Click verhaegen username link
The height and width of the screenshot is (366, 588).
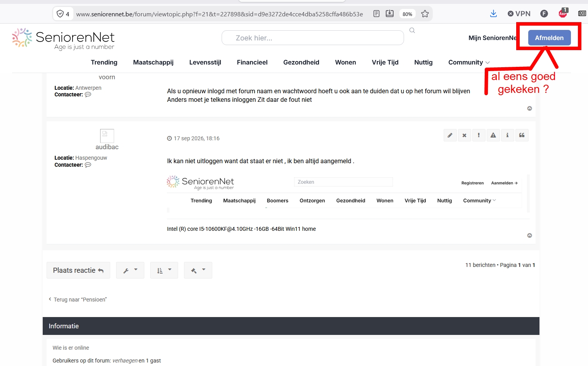[x=125, y=361]
